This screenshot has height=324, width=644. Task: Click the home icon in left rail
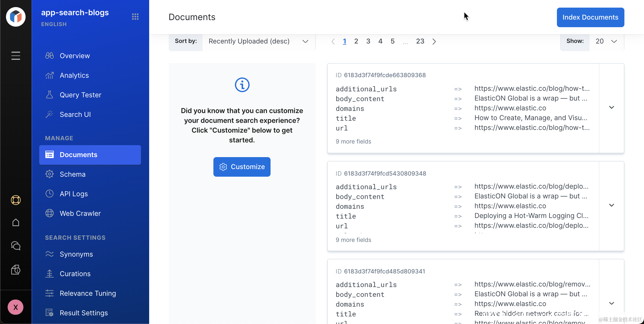click(x=16, y=223)
